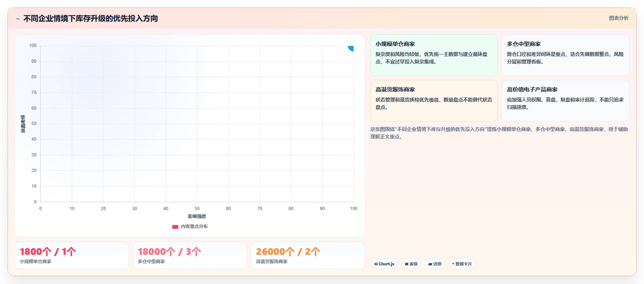644x284 pixels.
Task: Click the description text 跨仓口径和差异闭环是重点
Action: pyautogui.click(x=565, y=58)
